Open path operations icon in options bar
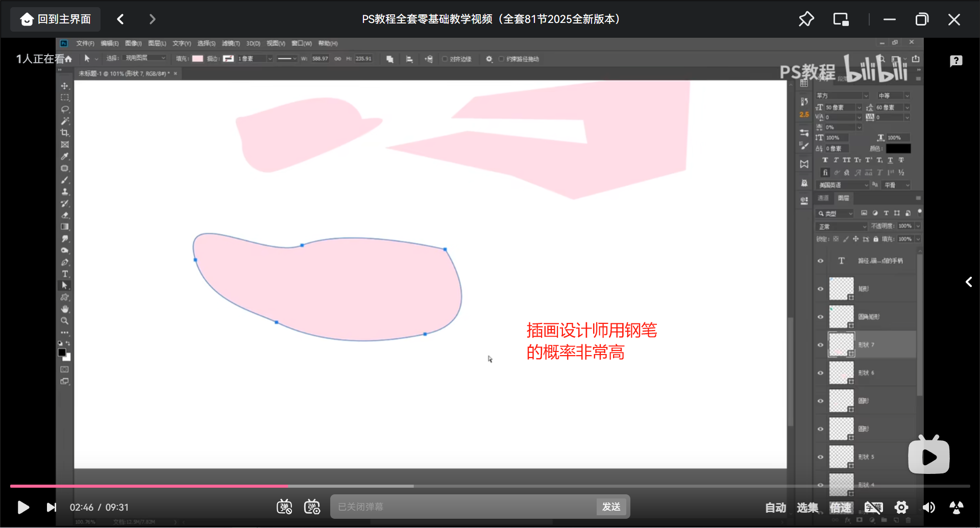 click(x=390, y=59)
